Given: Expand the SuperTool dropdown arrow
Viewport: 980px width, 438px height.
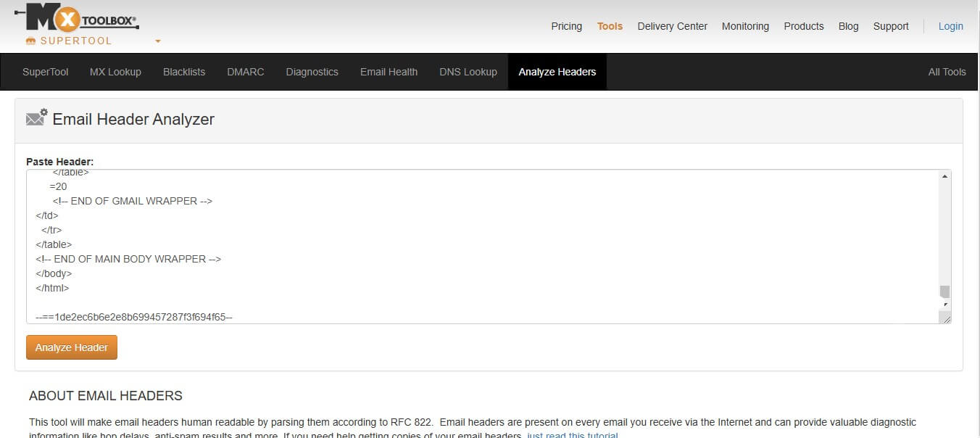Looking at the screenshot, I should click(158, 41).
